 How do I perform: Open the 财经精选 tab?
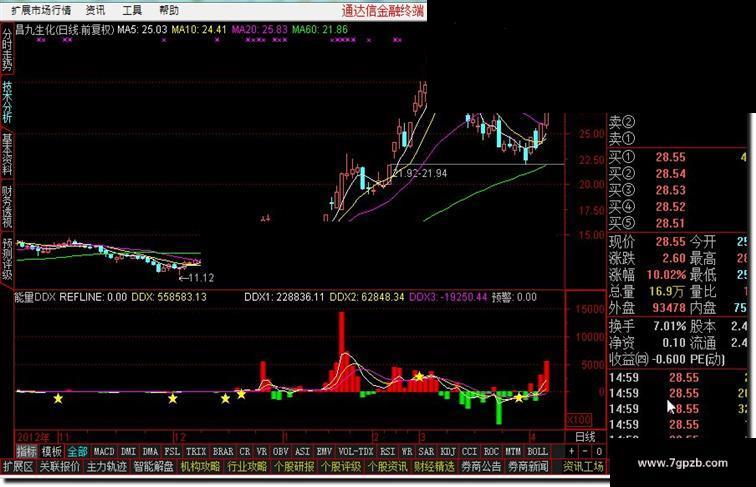434,467
